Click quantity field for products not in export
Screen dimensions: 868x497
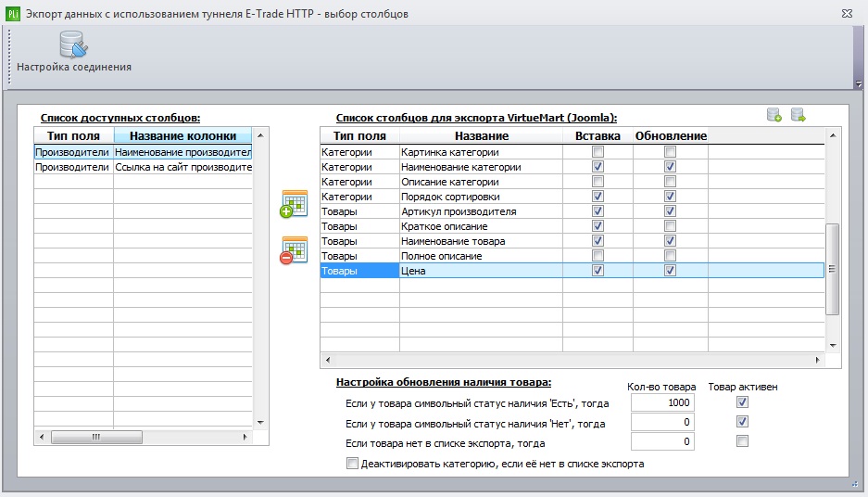pyautogui.click(x=662, y=441)
